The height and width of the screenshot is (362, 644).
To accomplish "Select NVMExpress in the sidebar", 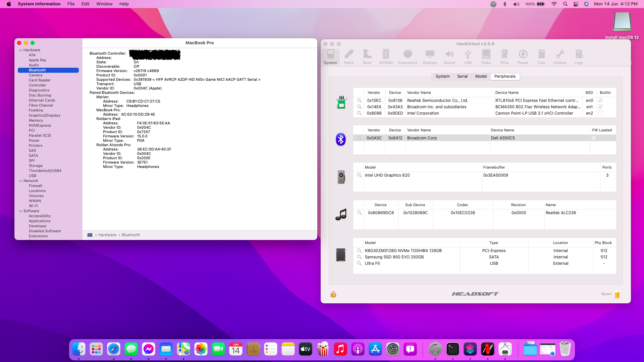I will point(40,126).
